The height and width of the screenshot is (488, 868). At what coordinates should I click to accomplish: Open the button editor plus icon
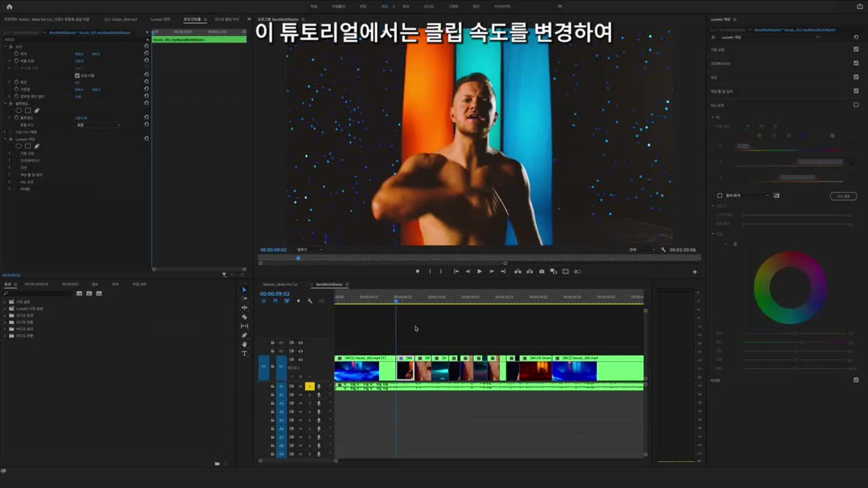pyautogui.click(x=695, y=272)
